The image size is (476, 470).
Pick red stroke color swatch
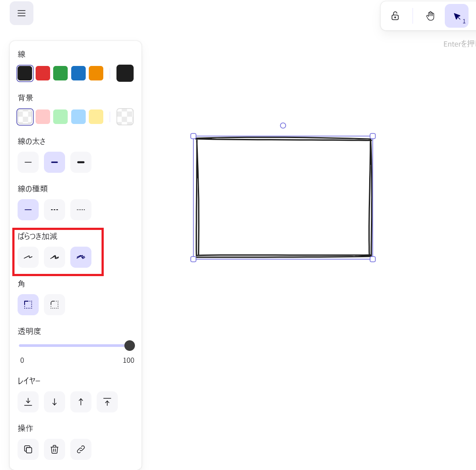43,73
